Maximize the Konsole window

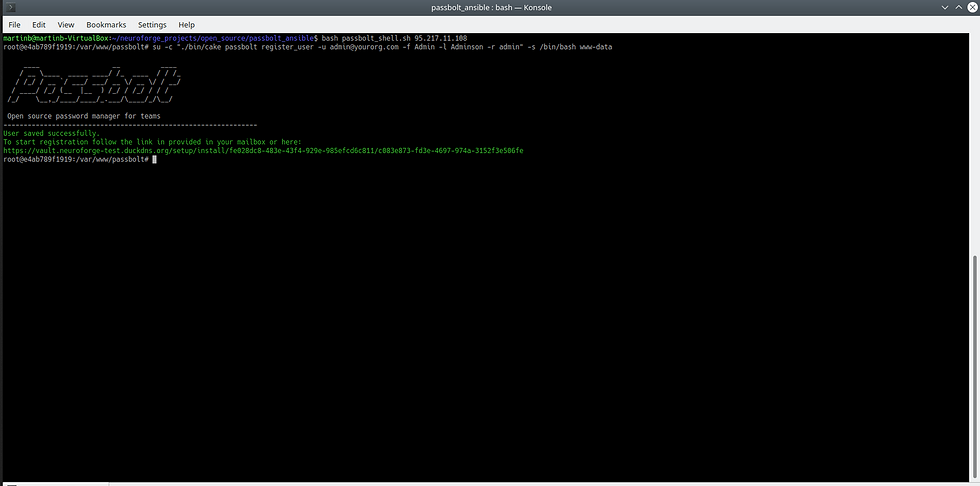(957, 7)
